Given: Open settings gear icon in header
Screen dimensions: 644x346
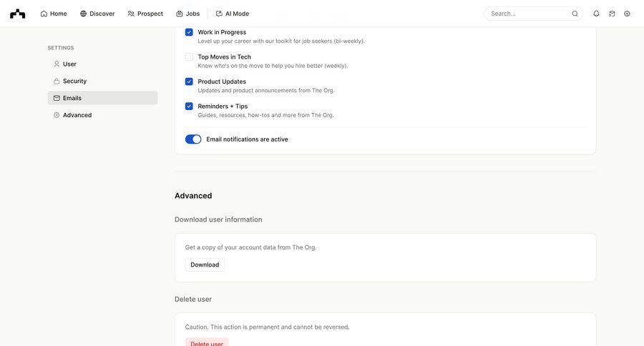Looking at the screenshot, I should (627, 14).
